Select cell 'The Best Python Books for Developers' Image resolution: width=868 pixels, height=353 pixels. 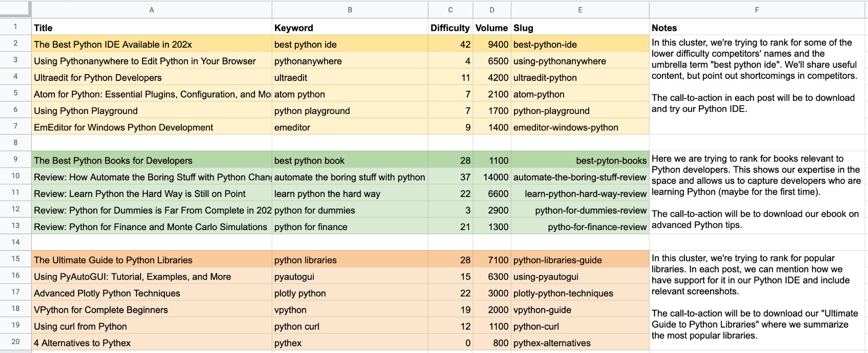click(152, 160)
